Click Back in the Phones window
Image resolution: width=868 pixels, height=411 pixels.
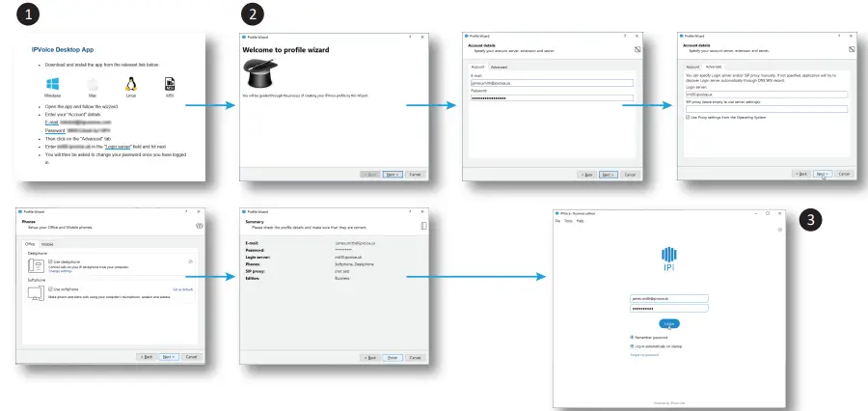click(x=147, y=357)
